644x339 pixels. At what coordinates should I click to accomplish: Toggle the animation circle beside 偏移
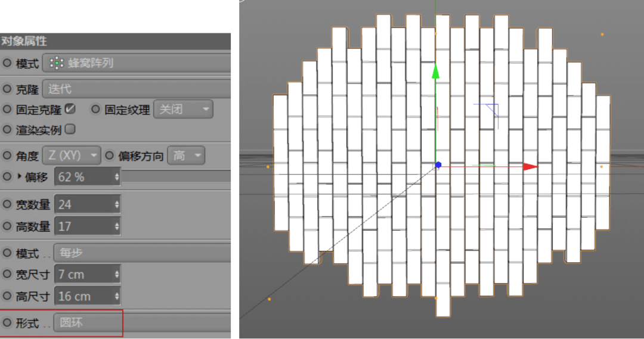(7, 176)
